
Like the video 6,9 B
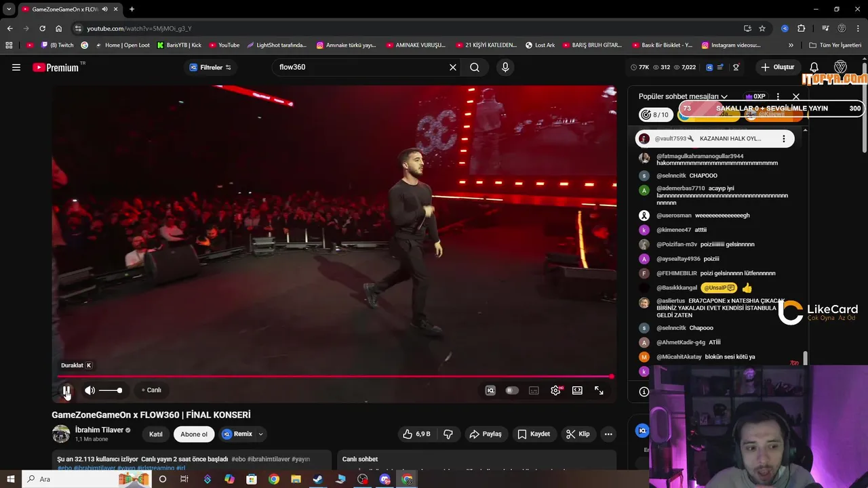coord(417,434)
